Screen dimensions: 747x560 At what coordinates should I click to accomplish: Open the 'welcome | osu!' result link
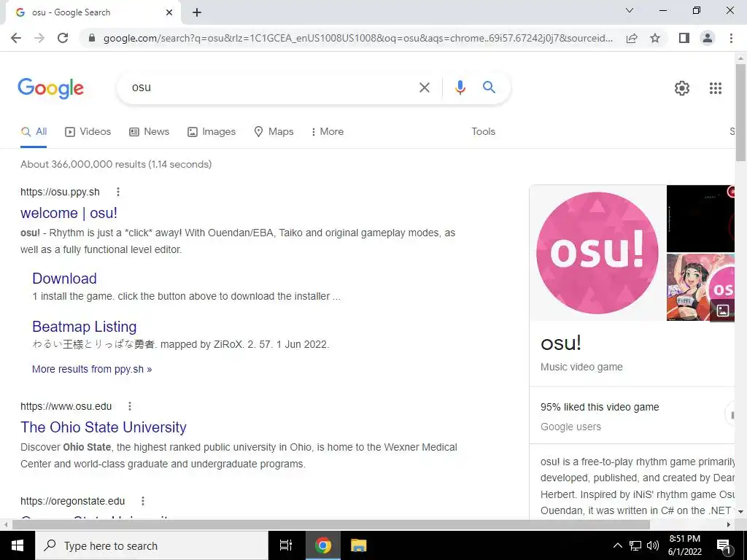point(69,213)
